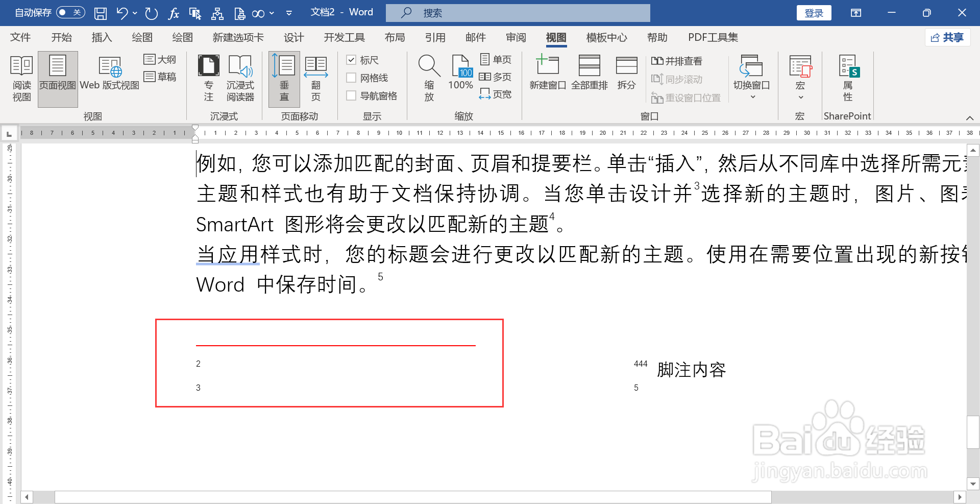Toggle 自动保存 autosave off
The image size is (980, 504).
click(x=70, y=12)
